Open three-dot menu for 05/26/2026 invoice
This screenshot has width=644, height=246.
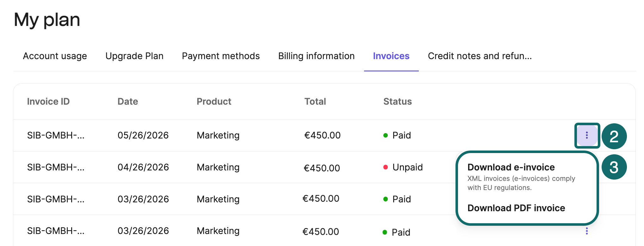[587, 135]
